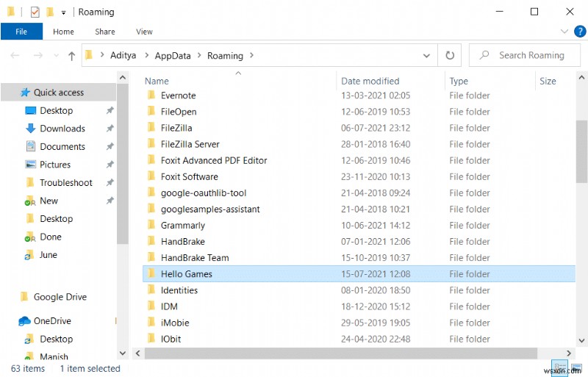This screenshot has width=588, height=377.
Task: Select the iMobie folder
Action: pos(175,323)
